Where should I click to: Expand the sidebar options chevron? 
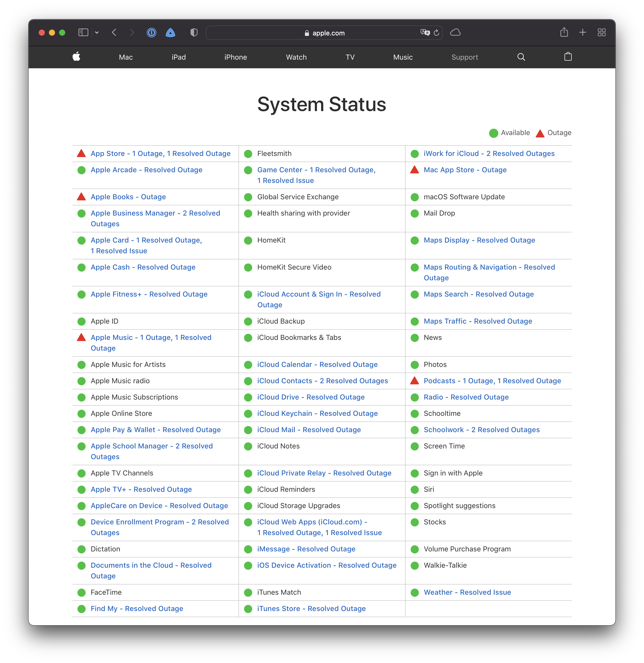point(97,32)
